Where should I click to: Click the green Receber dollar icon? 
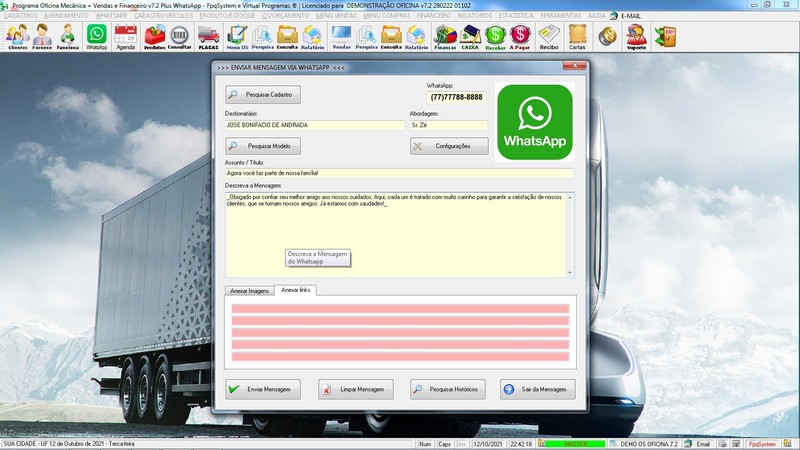click(x=495, y=37)
